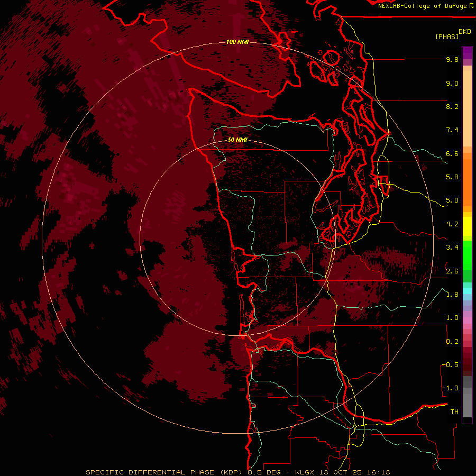Click the 7.4 scale label

pyautogui.click(x=452, y=130)
